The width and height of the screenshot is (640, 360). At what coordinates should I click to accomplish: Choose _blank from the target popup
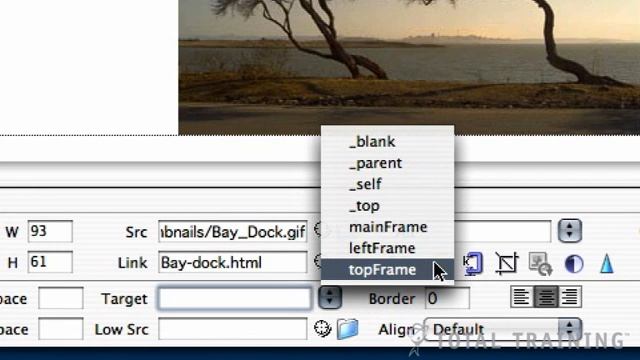[387, 142]
